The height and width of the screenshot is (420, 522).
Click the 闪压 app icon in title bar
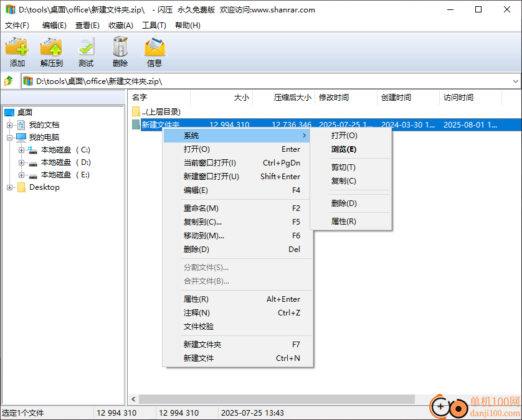pyautogui.click(x=11, y=9)
